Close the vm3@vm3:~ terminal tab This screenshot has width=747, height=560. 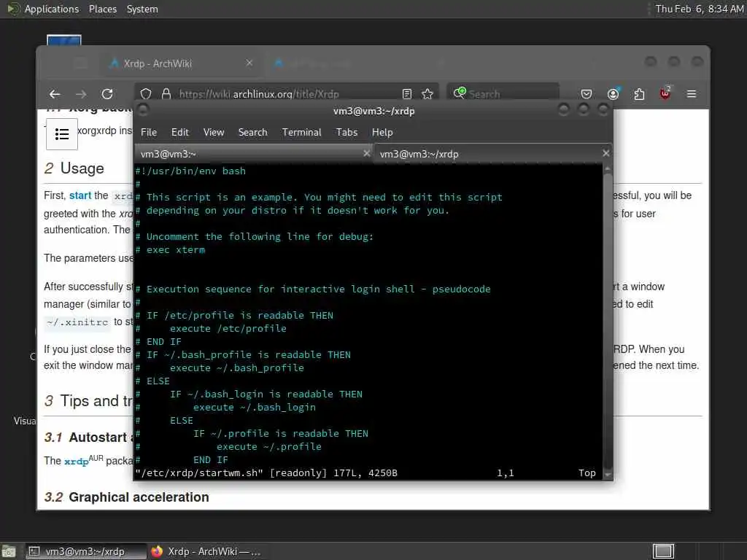366,153
